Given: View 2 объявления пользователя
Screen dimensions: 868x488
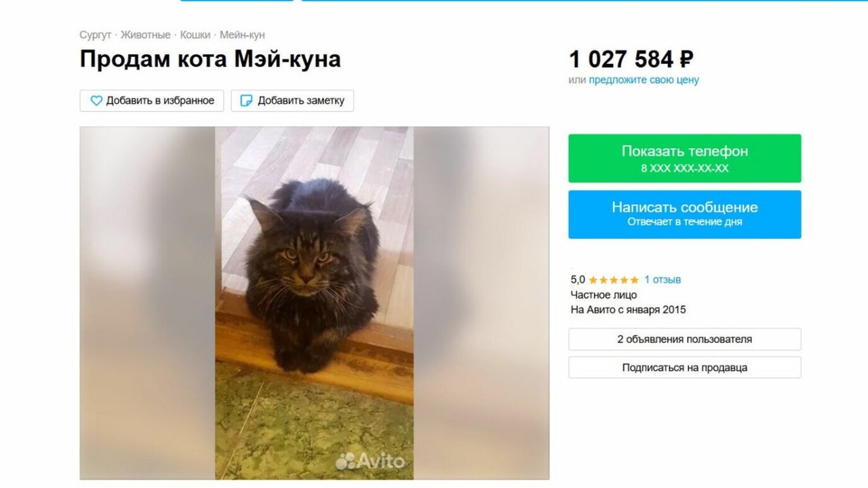Looking at the screenshot, I should point(685,339).
